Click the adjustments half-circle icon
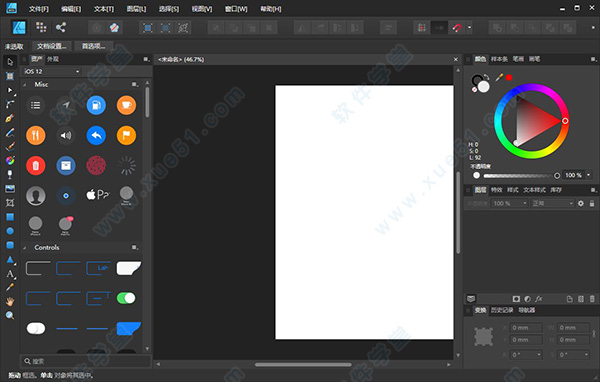 527,299
